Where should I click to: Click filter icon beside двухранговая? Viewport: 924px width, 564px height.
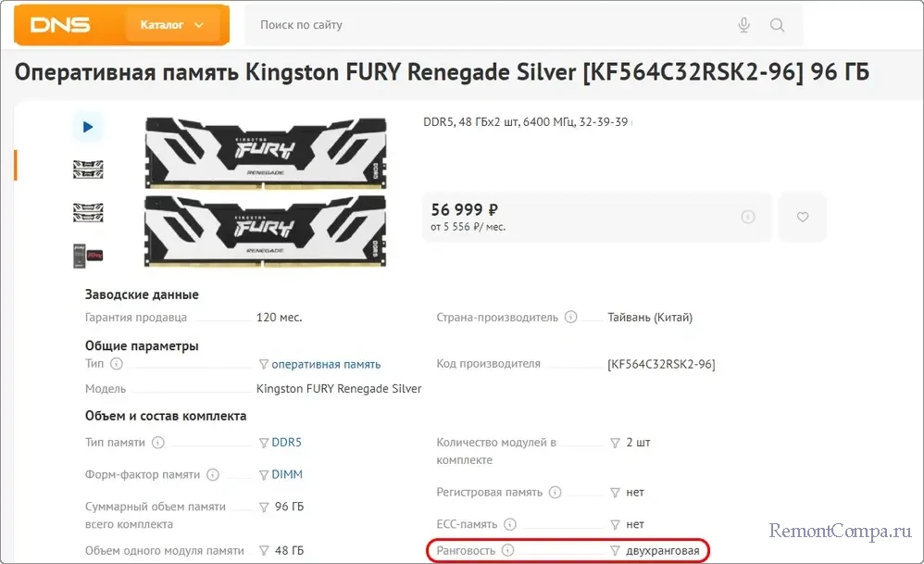614,551
